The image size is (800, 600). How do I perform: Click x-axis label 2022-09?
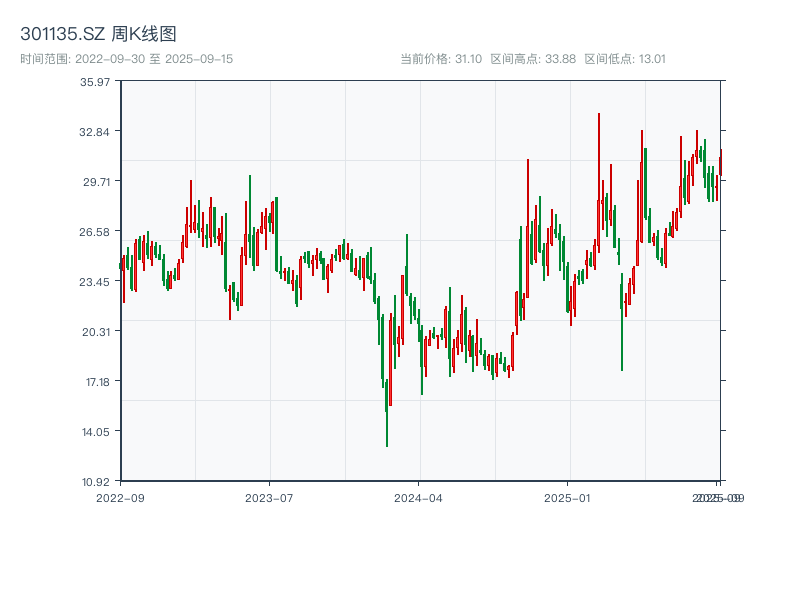[120, 498]
